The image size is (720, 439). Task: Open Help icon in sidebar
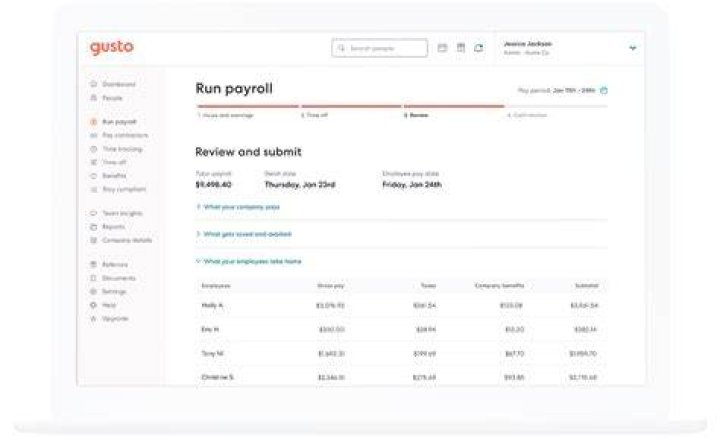[x=94, y=305]
